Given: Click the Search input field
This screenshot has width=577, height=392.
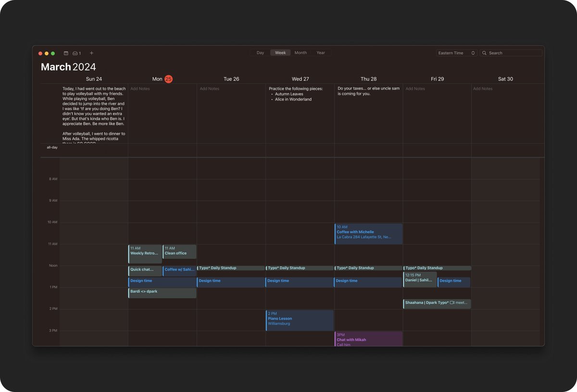Looking at the screenshot, I should [511, 53].
